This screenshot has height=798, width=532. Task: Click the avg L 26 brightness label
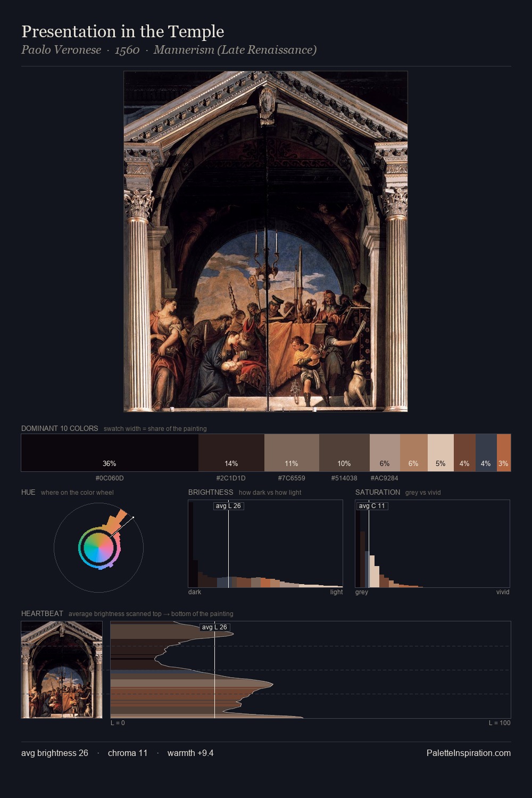(228, 506)
